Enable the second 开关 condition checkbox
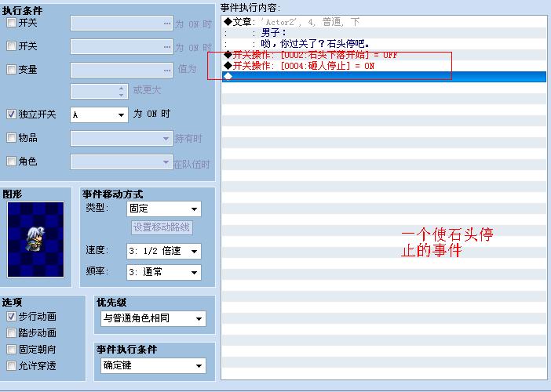Viewport: 551px width, 392px height. 11,46
